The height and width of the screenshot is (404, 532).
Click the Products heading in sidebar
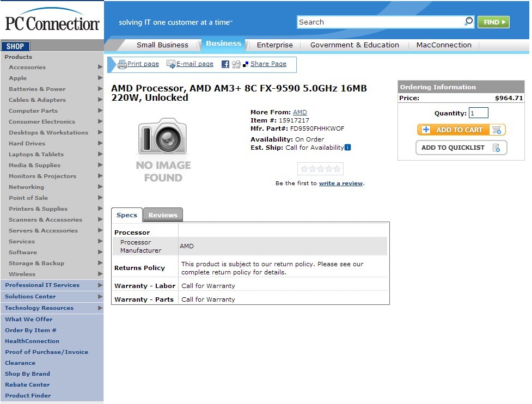(19, 57)
